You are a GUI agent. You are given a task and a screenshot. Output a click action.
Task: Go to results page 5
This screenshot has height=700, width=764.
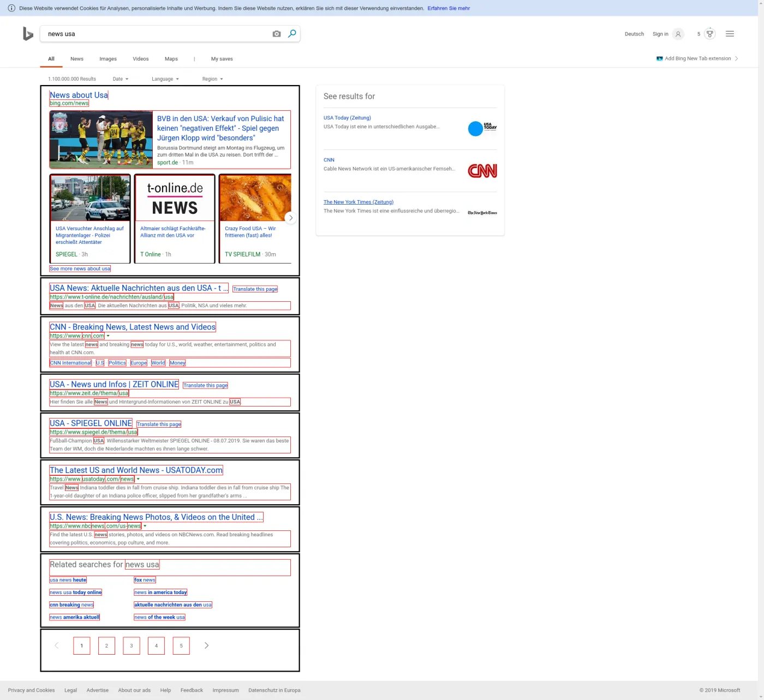(181, 645)
